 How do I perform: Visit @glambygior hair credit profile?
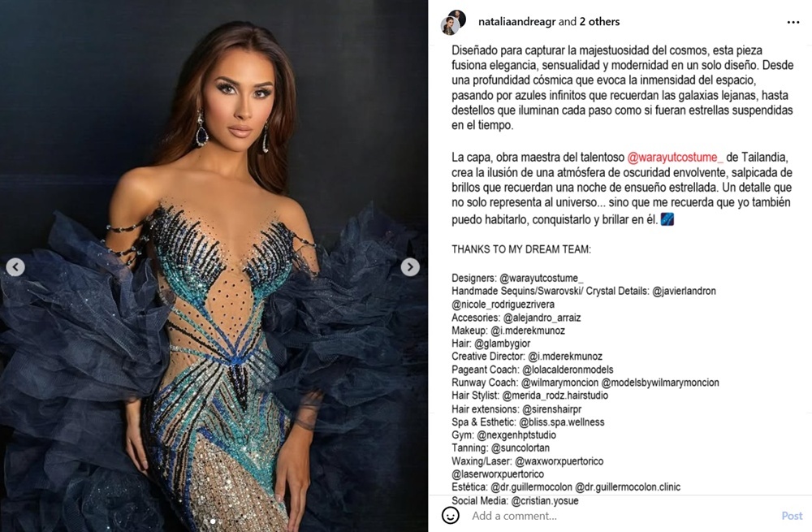pos(503,344)
